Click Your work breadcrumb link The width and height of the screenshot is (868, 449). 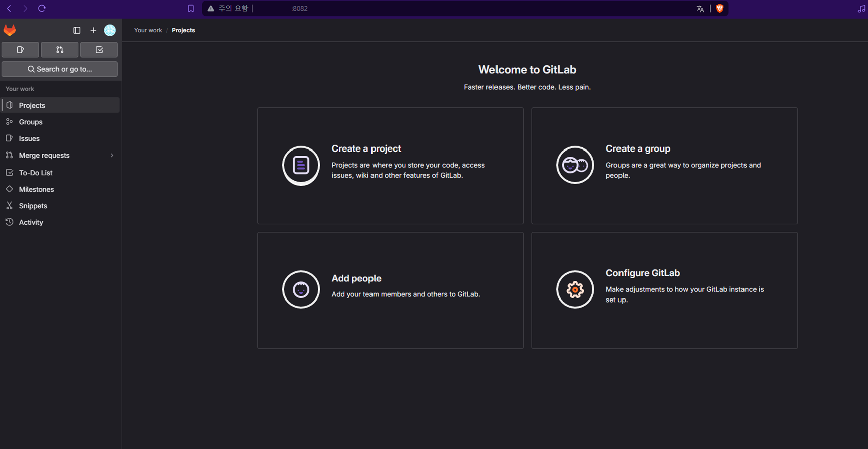click(x=148, y=30)
